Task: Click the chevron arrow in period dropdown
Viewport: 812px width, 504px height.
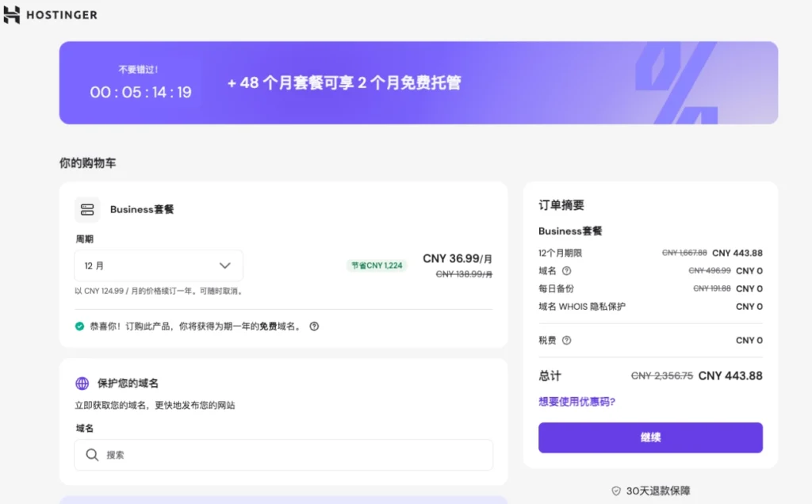Action: [224, 265]
